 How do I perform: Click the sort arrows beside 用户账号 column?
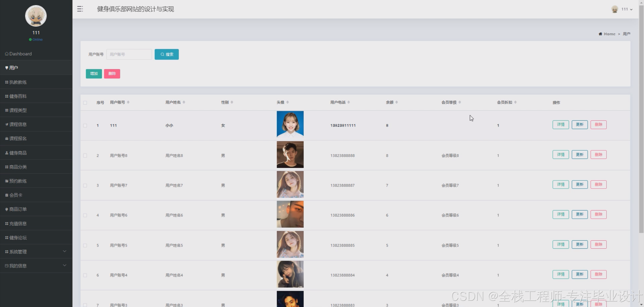point(128,102)
